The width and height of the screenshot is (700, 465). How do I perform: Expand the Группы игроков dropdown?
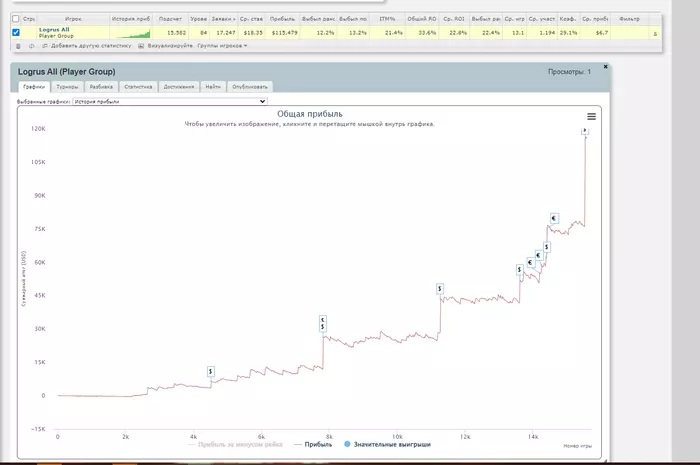click(222, 46)
